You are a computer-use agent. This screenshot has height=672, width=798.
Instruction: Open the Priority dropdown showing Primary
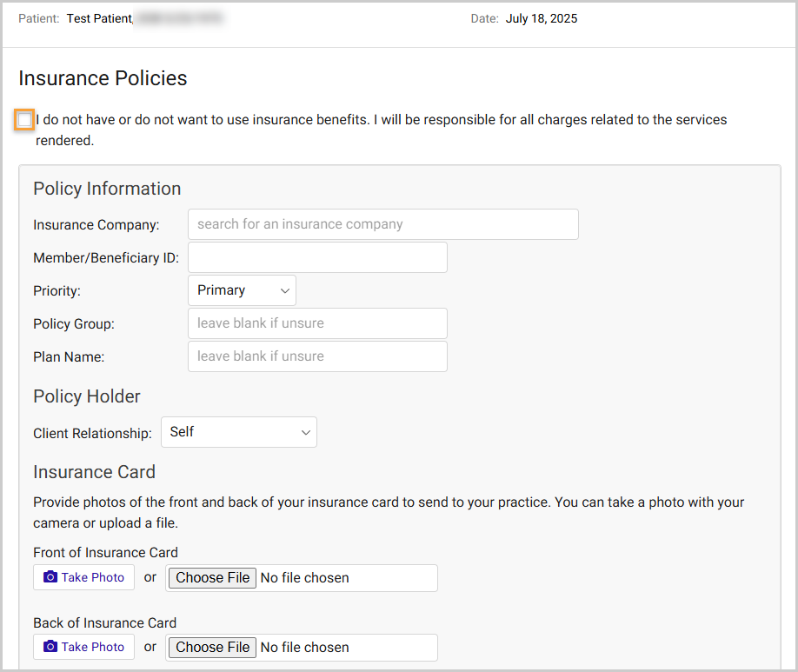pyautogui.click(x=242, y=290)
